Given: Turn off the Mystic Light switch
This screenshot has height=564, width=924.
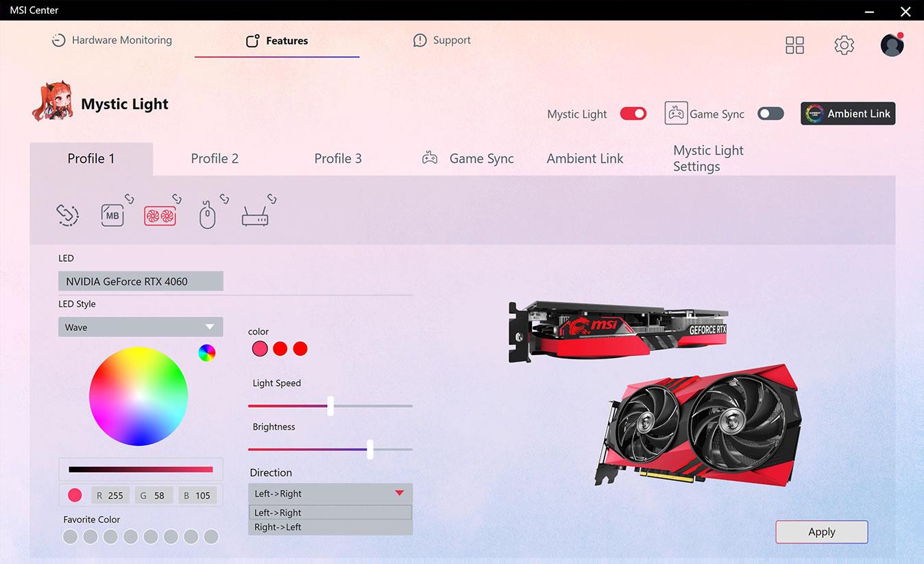Looking at the screenshot, I should click(633, 114).
